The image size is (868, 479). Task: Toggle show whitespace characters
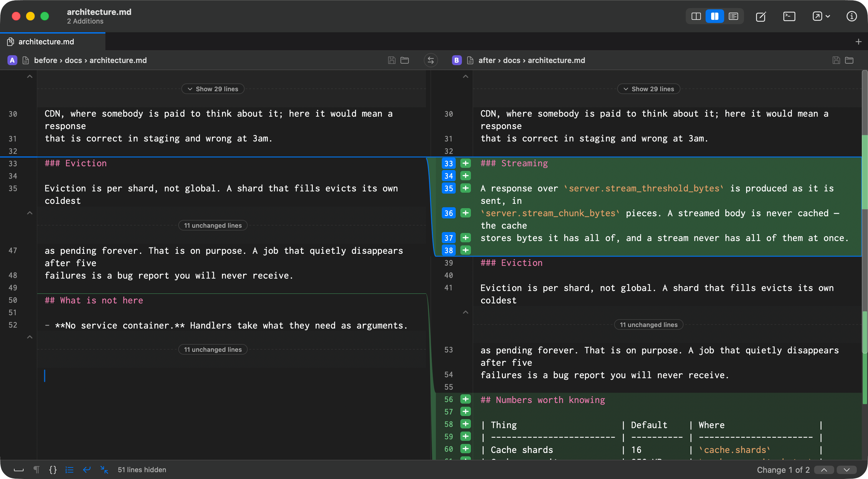[19, 470]
